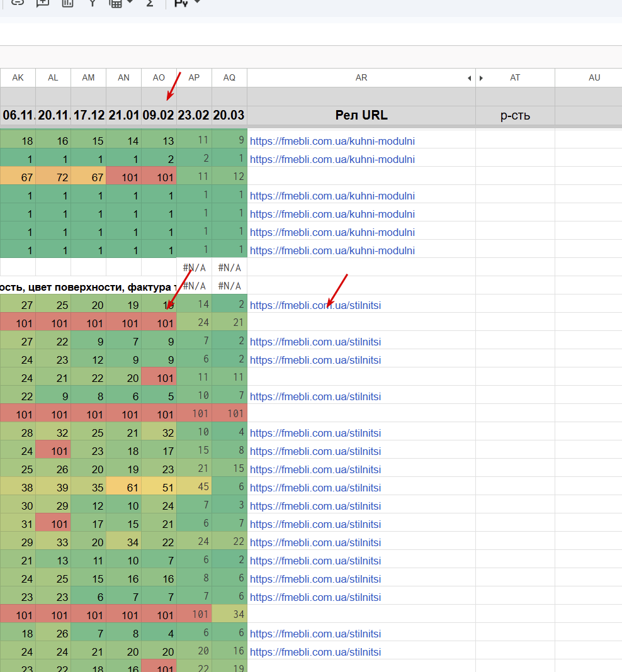Open kuhni-modulni link in row with 1 1 1 1 2

[332, 159]
